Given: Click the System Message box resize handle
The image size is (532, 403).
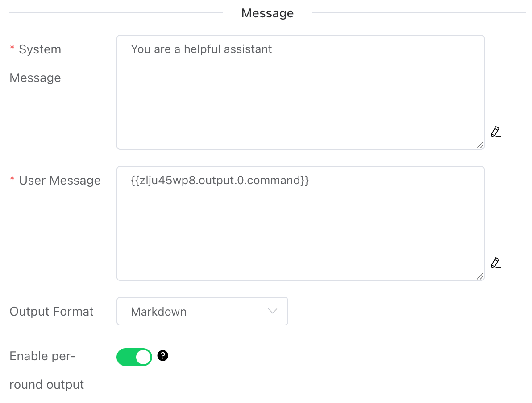Looking at the screenshot, I should pyautogui.click(x=480, y=145).
